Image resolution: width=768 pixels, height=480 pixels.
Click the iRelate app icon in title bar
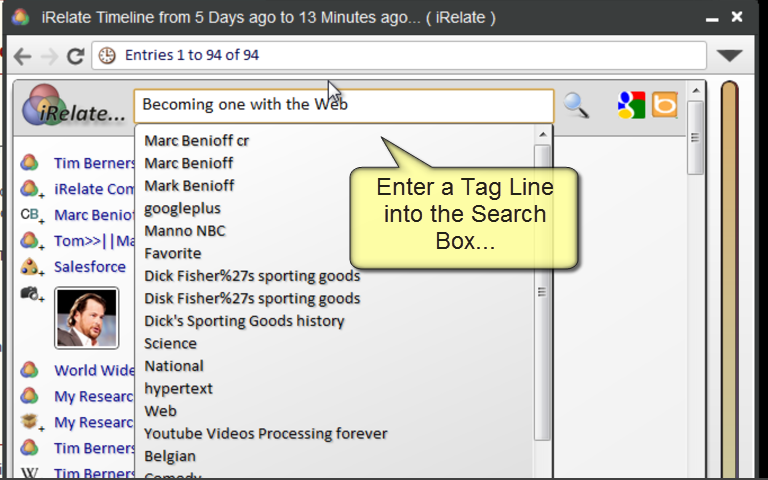(20, 17)
